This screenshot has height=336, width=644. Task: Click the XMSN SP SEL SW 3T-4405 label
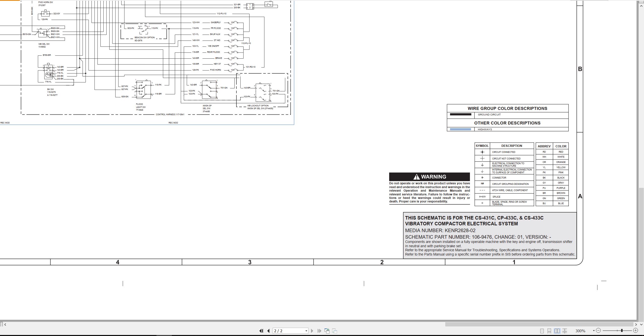207,108
